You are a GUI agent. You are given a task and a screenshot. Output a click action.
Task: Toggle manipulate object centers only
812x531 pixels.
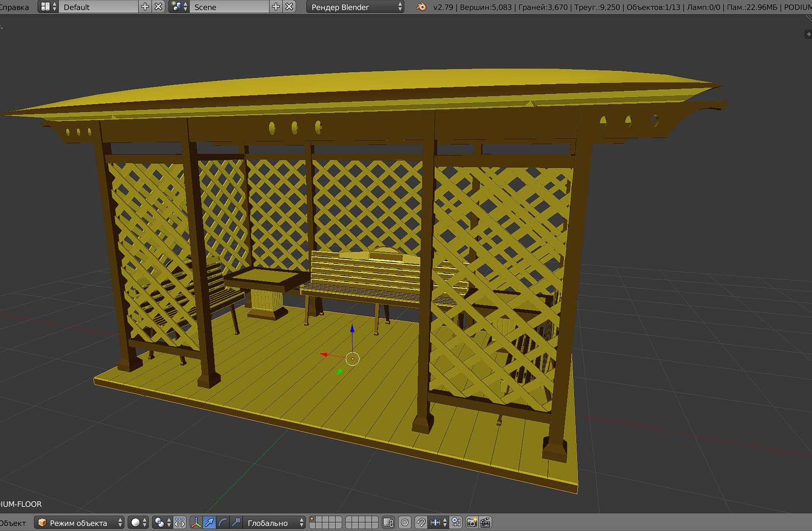[x=180, y=523]
